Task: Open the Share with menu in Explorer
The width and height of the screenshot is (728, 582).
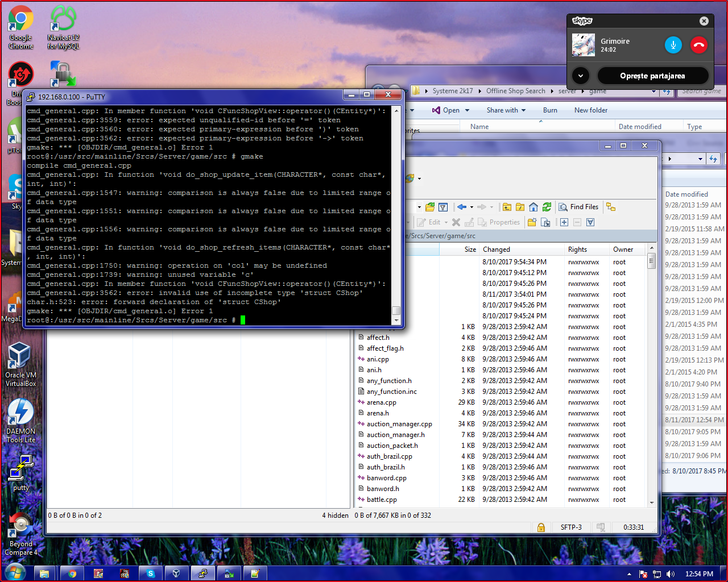Action: (x=506, y=110)
